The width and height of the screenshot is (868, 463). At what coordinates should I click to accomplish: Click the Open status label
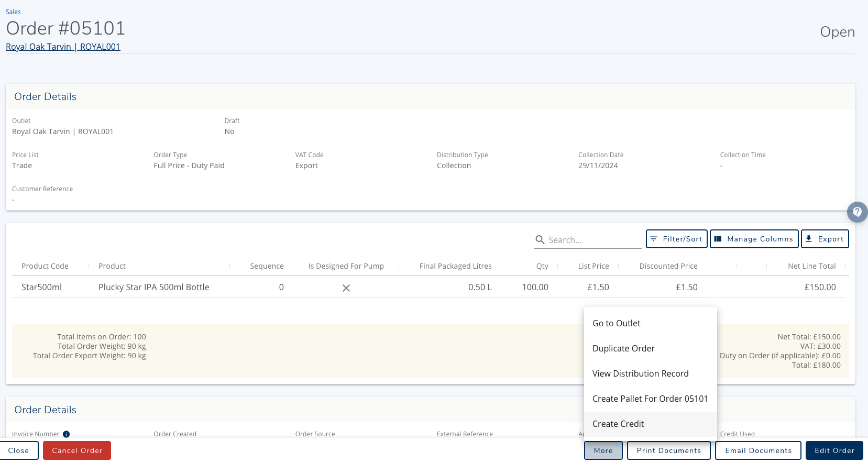point(838,32)
